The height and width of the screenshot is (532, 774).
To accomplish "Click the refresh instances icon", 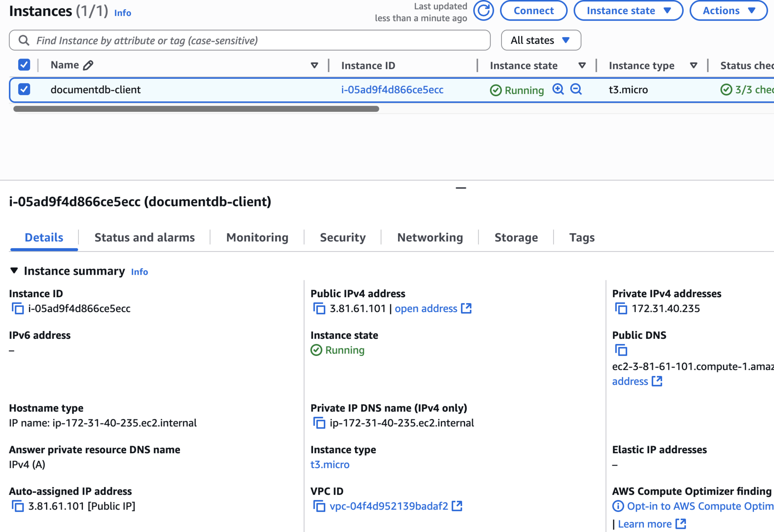I will tap(483, 11).
